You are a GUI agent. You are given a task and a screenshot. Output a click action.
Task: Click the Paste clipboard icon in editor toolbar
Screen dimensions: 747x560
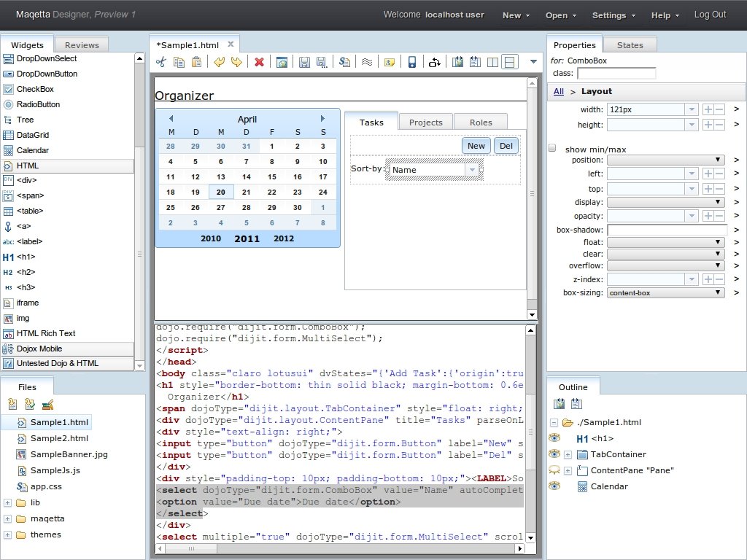click(196, 62)
